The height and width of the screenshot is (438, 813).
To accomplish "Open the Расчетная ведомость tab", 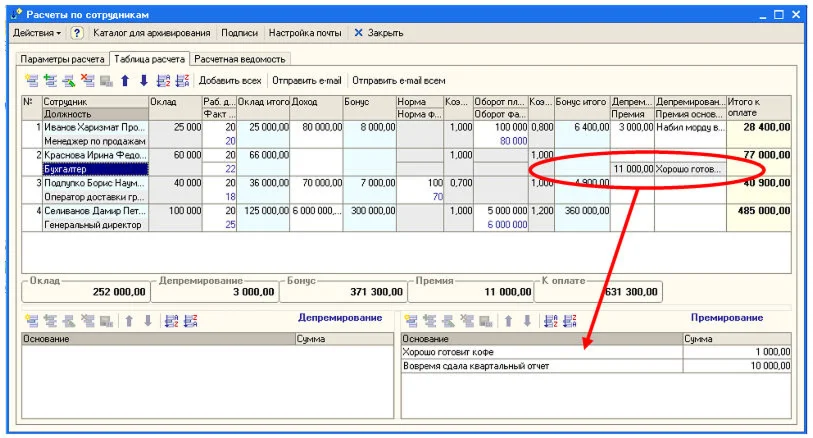I will (x=240, y=59).
